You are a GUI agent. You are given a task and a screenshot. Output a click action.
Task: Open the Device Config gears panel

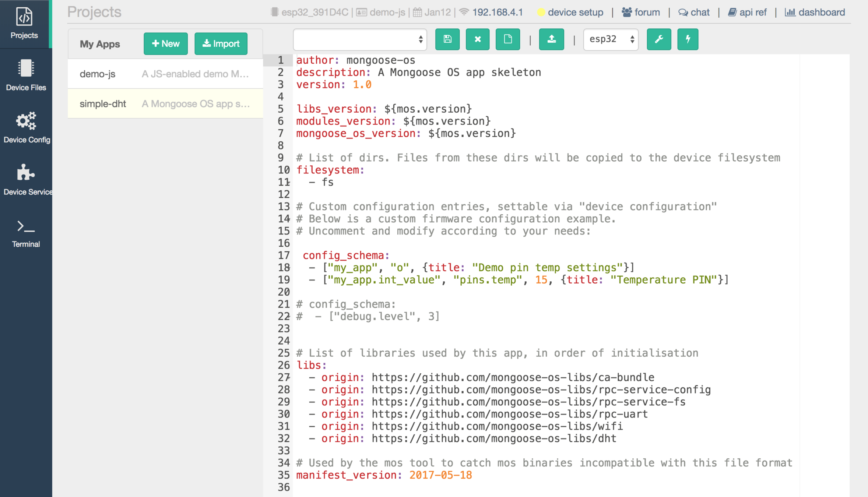pos(26,128)
